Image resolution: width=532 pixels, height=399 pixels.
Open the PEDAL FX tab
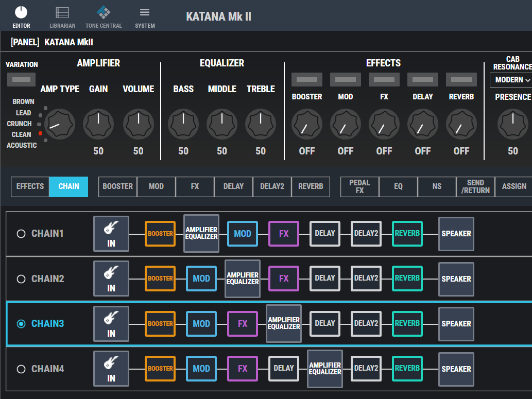(359, 186)
